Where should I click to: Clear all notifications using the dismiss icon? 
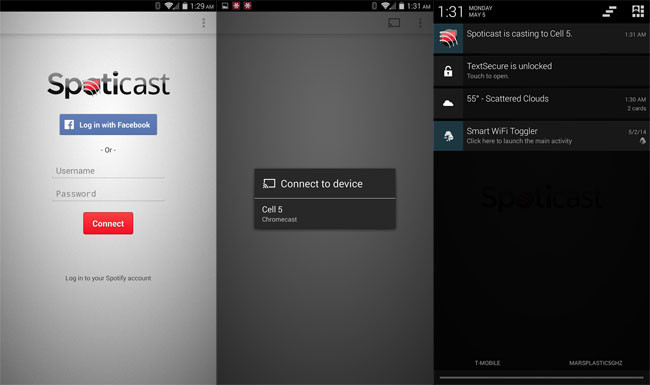point(609,12)
